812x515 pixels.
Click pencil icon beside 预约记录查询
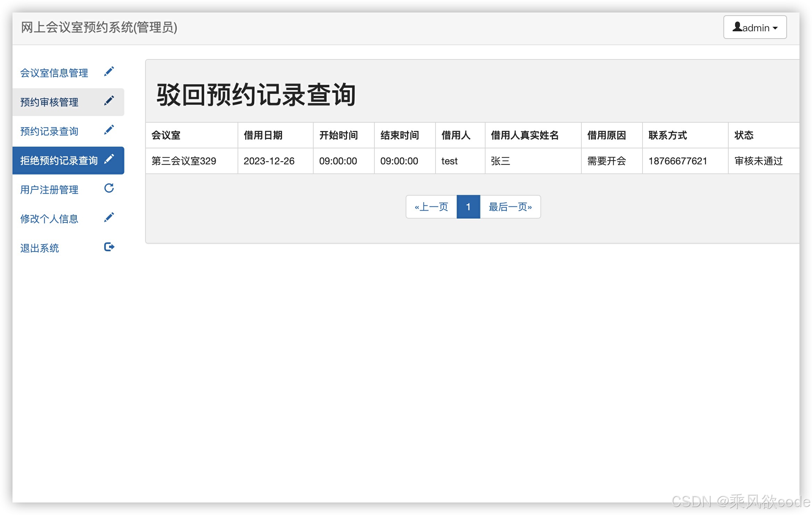pos(109,130)
